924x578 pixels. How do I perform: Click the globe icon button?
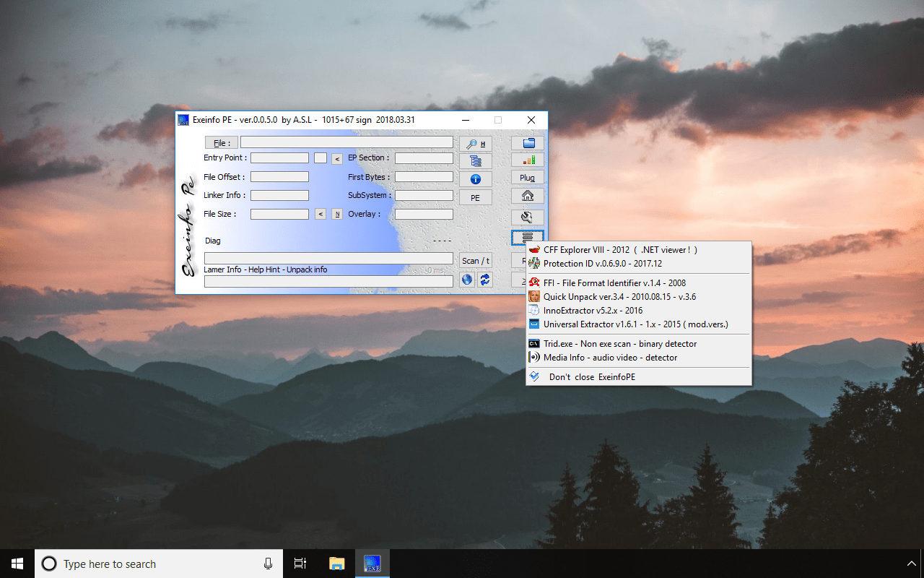(x=467, y=280)
